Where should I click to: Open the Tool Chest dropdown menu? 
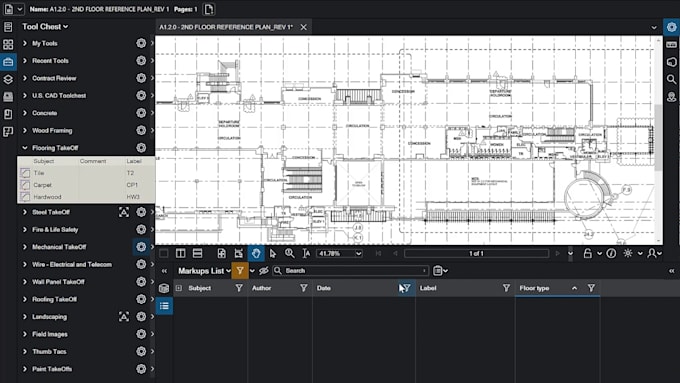45,26
